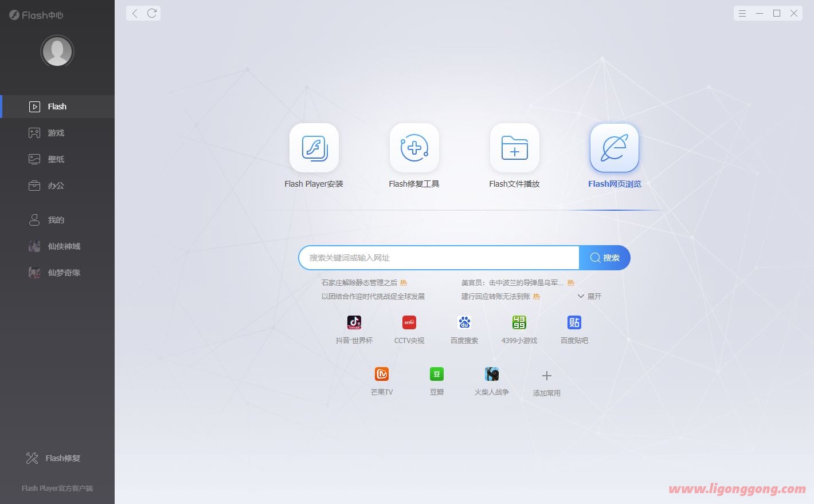Maximize the Flash中心 window
This screenshot has height=504, width=814.
777,13
